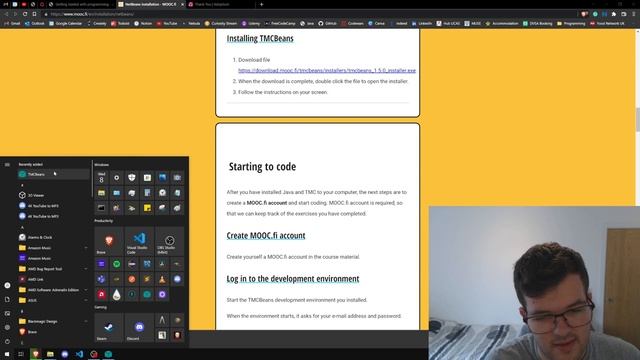The image size is (640, 360).
Task: Launch Brave from the Start app list
Action: point(53,332)
